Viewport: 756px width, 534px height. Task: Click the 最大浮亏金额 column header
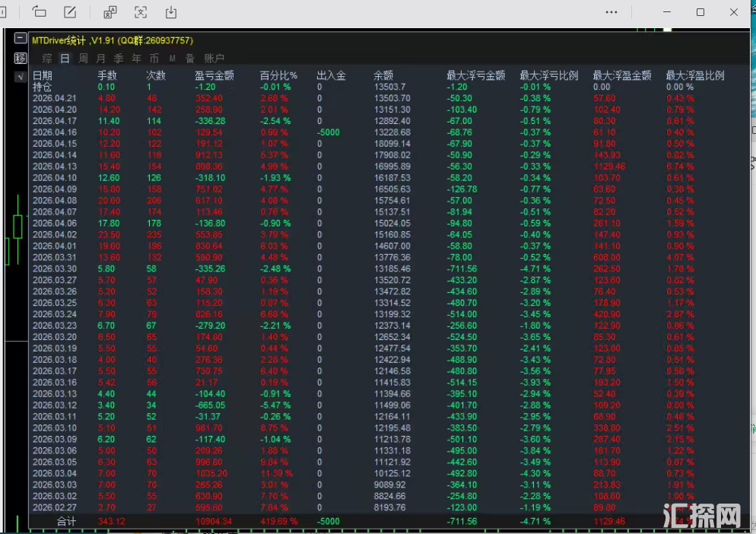476,75
